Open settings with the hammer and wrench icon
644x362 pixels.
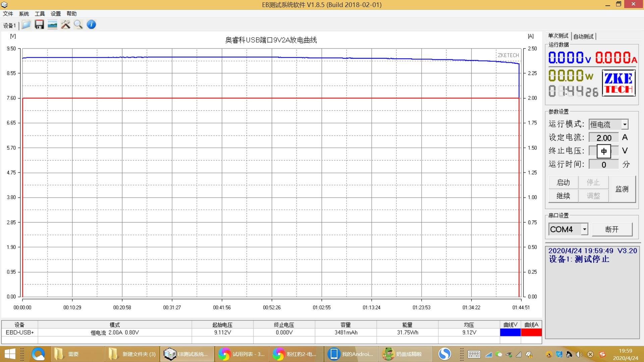(65, 24)
